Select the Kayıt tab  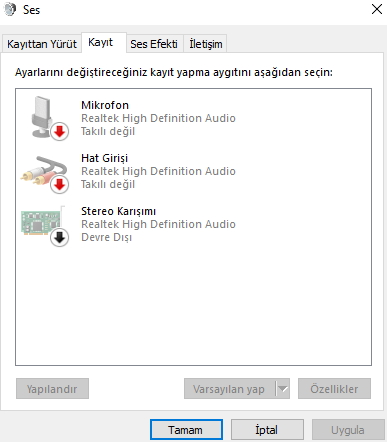point(103,42)
